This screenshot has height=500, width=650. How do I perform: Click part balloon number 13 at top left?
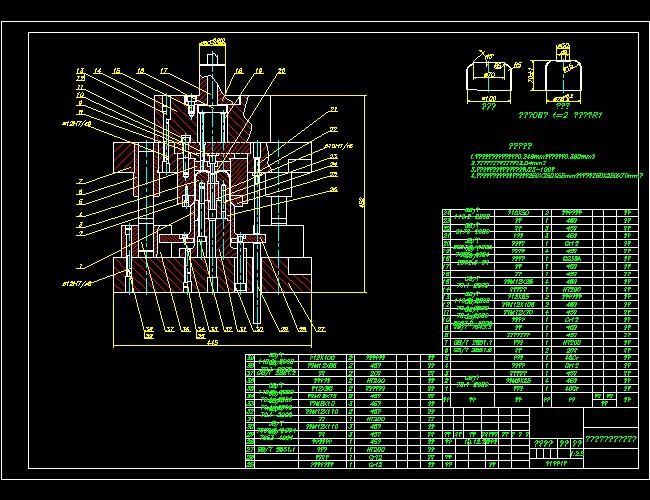coord(79,71)
